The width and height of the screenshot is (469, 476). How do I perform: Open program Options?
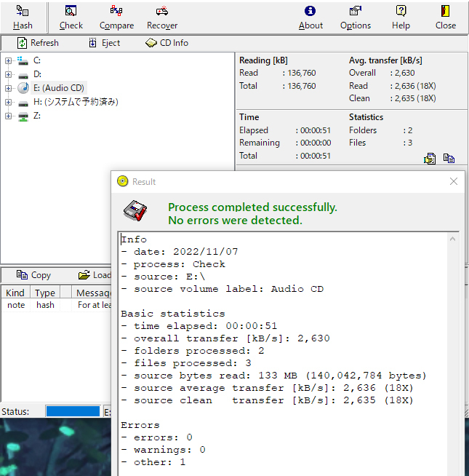(356, 17)
